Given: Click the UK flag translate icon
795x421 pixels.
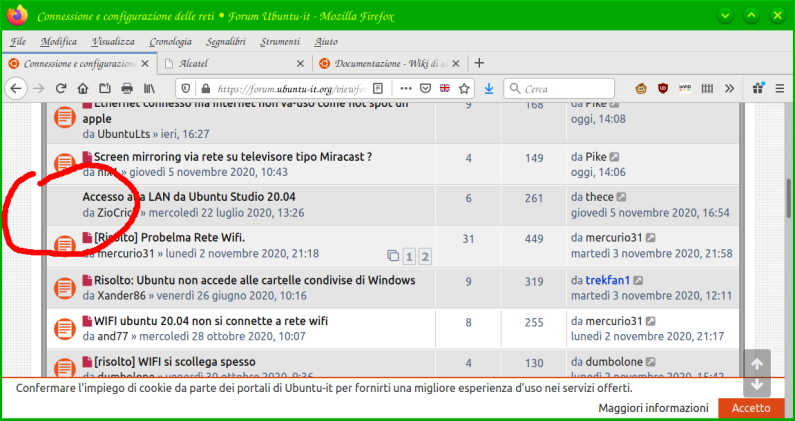Looking at the screenshot, I should pos(445,89).
